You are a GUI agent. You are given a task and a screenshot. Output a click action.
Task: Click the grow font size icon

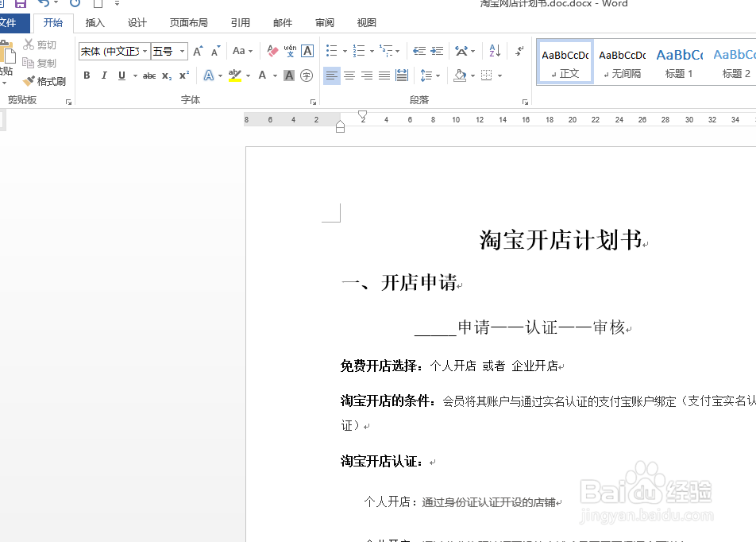click(x=198, y=51)
